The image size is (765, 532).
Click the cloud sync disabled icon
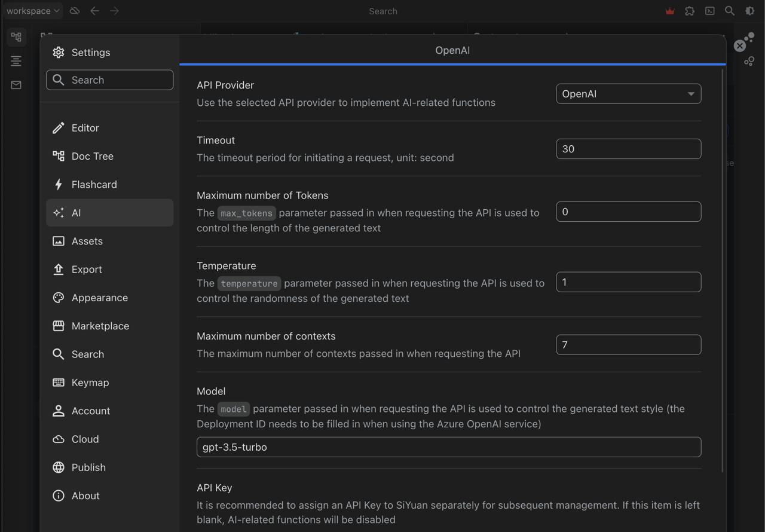75,11
